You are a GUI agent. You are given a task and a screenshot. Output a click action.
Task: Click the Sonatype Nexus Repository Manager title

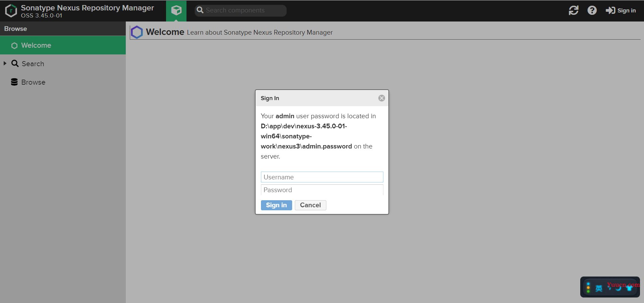coord(88,8)
